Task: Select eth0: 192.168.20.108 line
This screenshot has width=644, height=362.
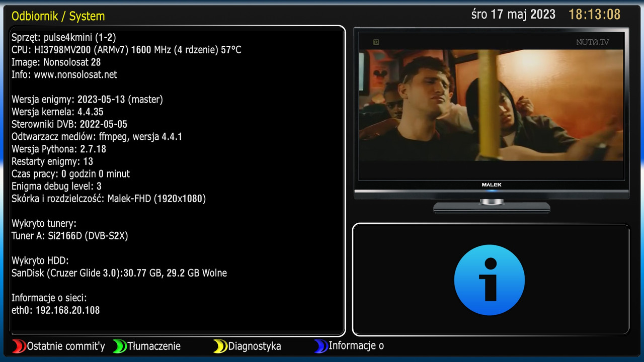Action: [55, 310]
